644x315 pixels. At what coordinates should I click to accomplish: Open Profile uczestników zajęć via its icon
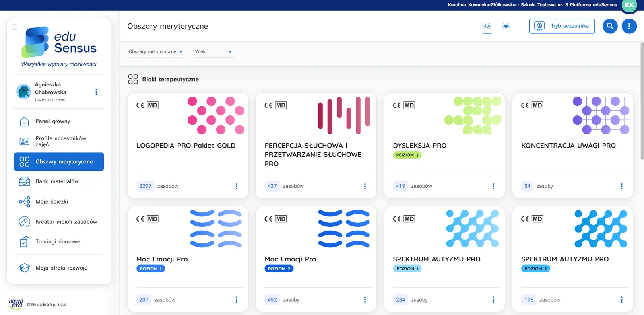click(24, 141)
